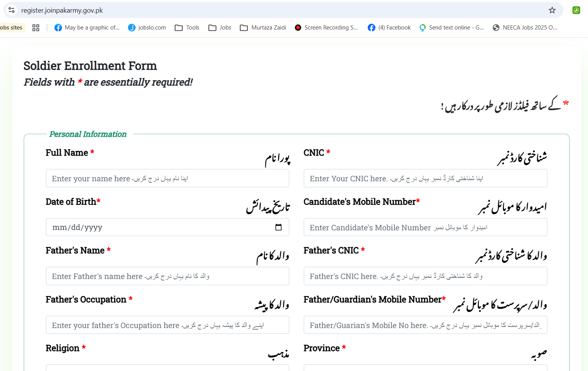Click the site information icon in address bar
The width and height of the screenshot is (588, 371).
tap(11, 10)
